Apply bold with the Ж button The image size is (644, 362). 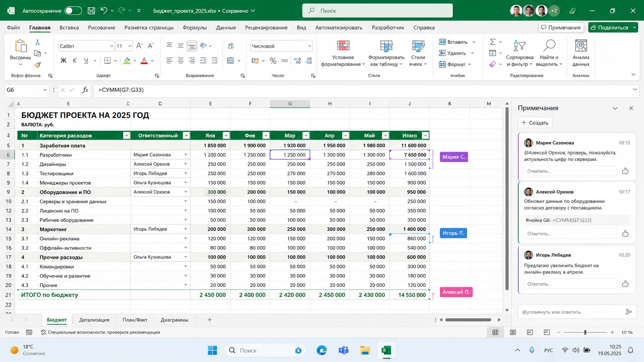[64, 60]
